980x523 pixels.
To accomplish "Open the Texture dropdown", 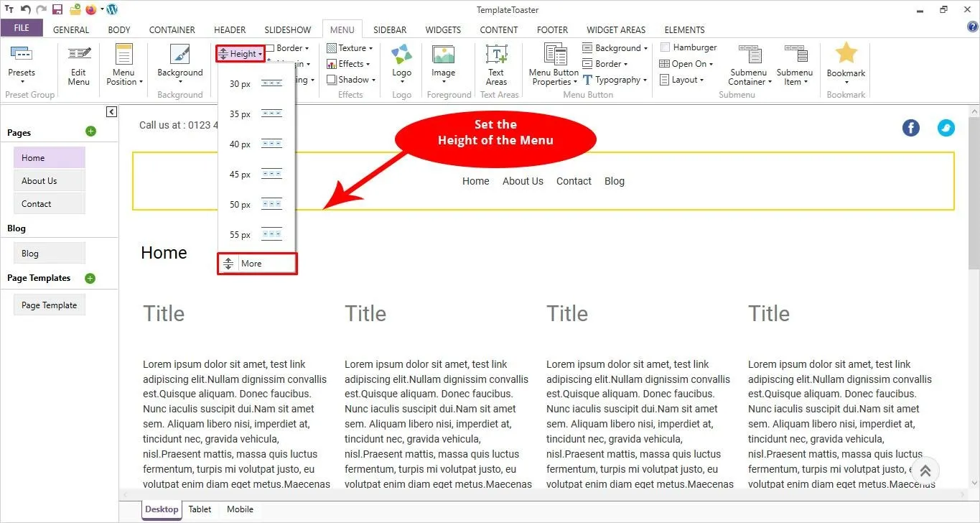I will click(x=350, y=48).
